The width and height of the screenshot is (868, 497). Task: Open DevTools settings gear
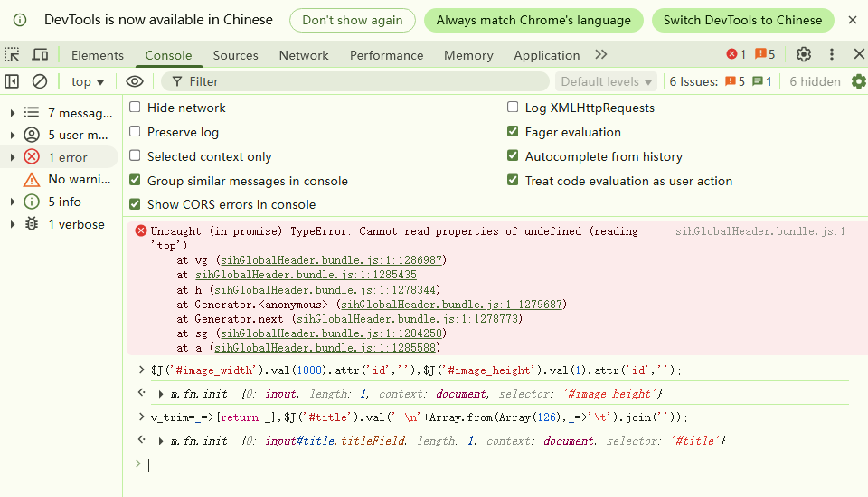803,54
